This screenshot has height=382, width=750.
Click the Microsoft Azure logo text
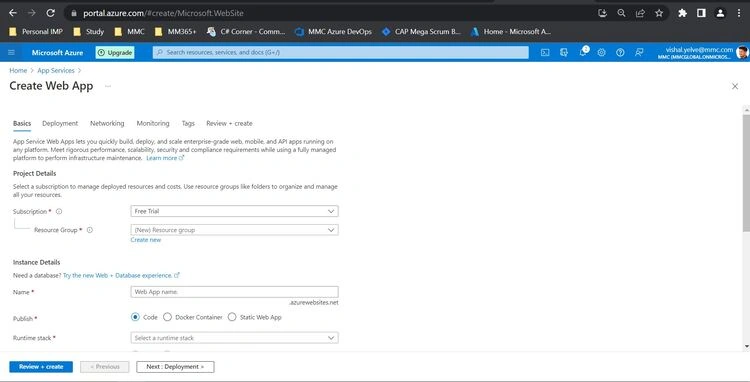tap(57, 53)
